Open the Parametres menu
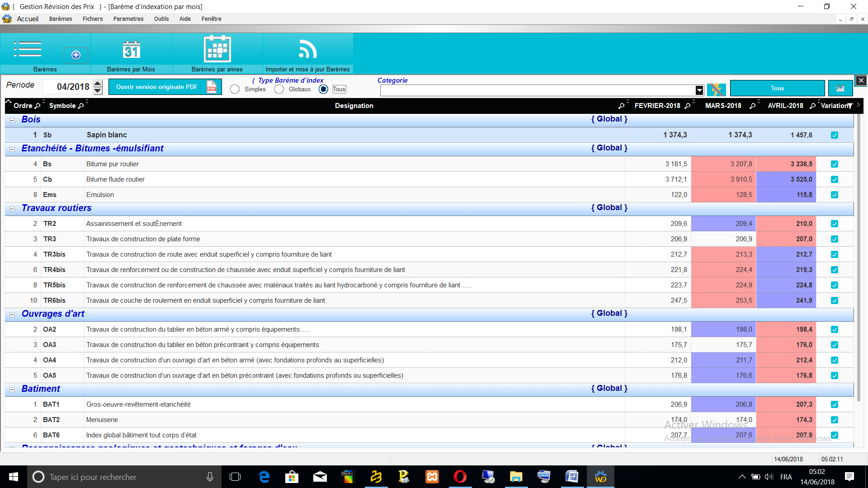Screen dimensions: 868x488 pos(128,19)
